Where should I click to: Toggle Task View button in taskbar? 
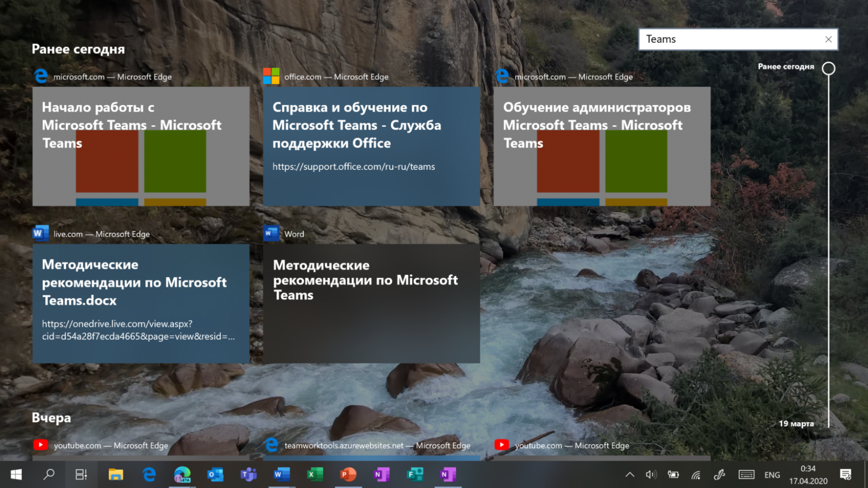coord(81,475)
